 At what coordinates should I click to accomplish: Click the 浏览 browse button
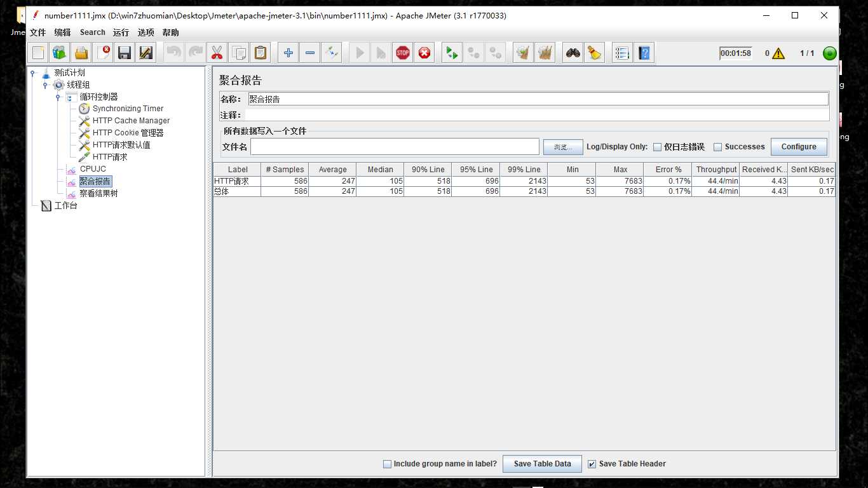(x=563, y=147)
